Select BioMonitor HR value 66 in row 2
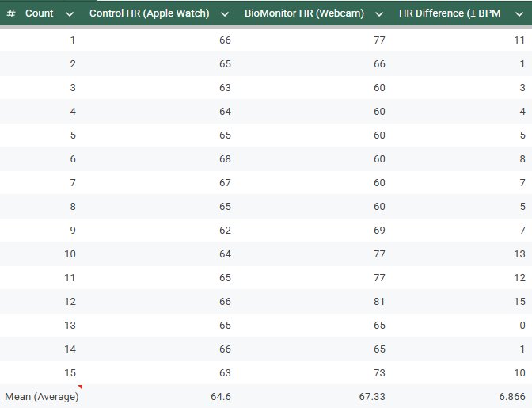 tap(379, 64)
